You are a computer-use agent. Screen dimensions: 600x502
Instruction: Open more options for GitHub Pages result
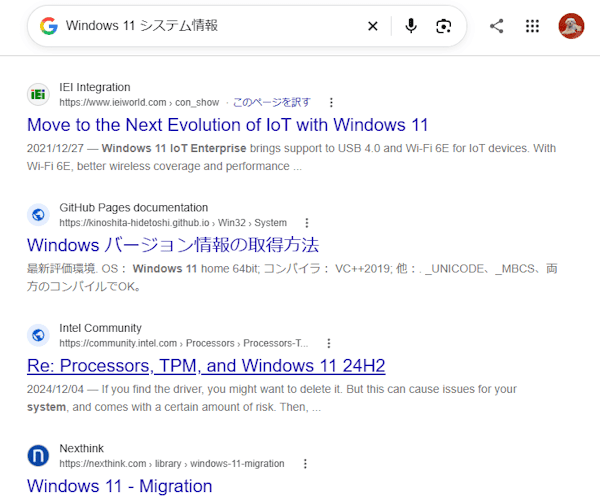click(307, 223)
